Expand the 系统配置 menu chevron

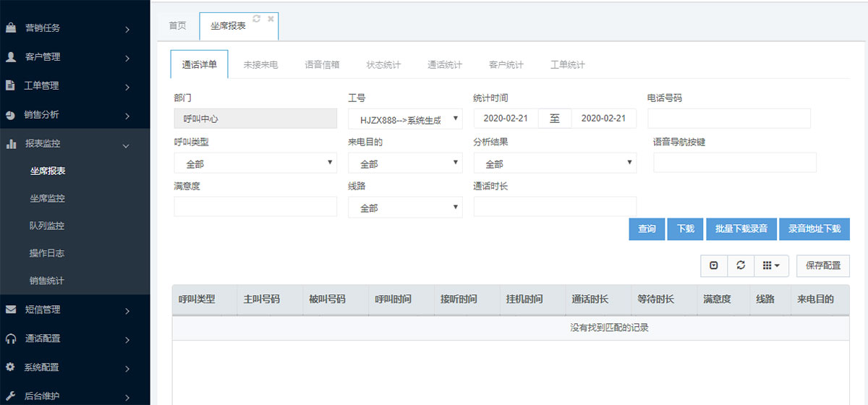[x=127, y=368]
